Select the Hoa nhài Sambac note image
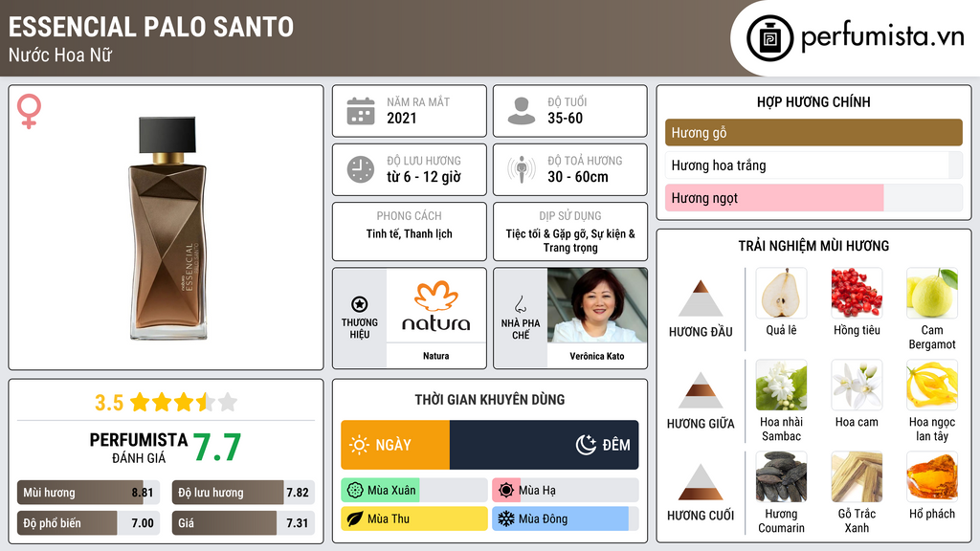The height and width of the screenshot is (551, 980). pos(781,385)
